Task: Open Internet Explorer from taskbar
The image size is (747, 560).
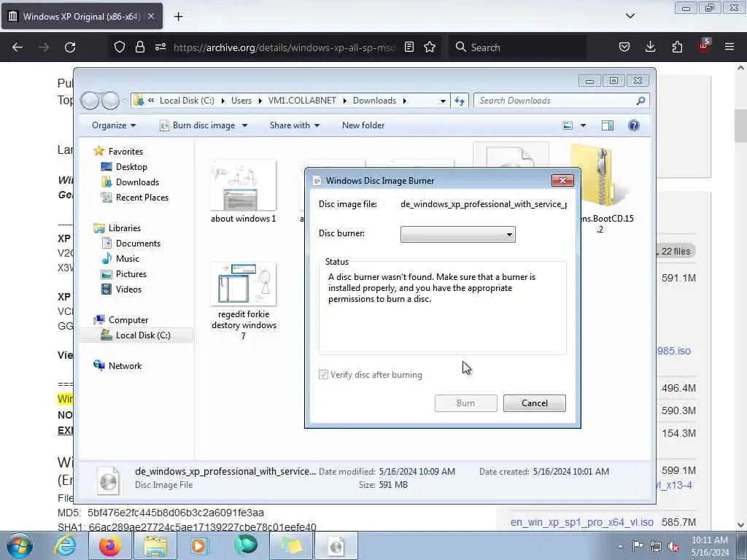Action: pyautogui.click(x=65, y=545)
